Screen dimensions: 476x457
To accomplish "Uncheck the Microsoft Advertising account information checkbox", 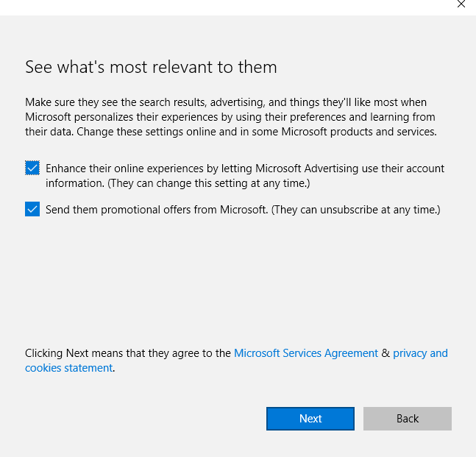I will click(32, 169).
